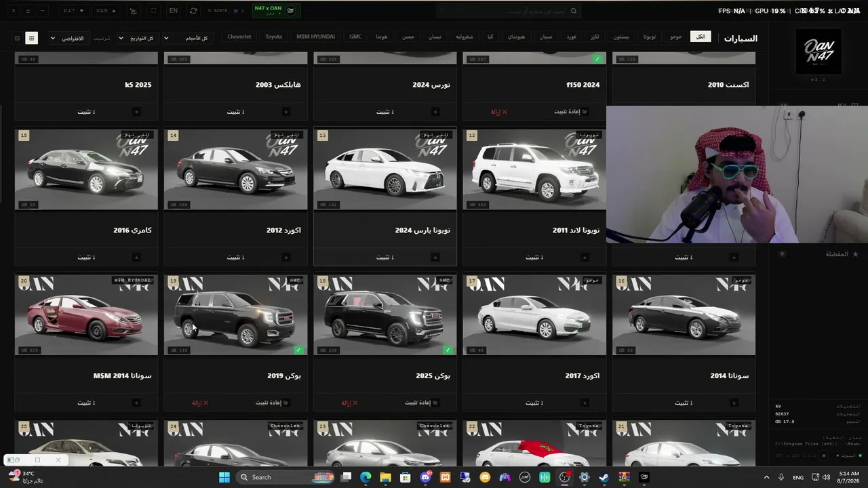This screenshot has width=868, height=488.
Task: Open the سوناتا 2014 M$M car thumbnail
Action: (86, 314)
